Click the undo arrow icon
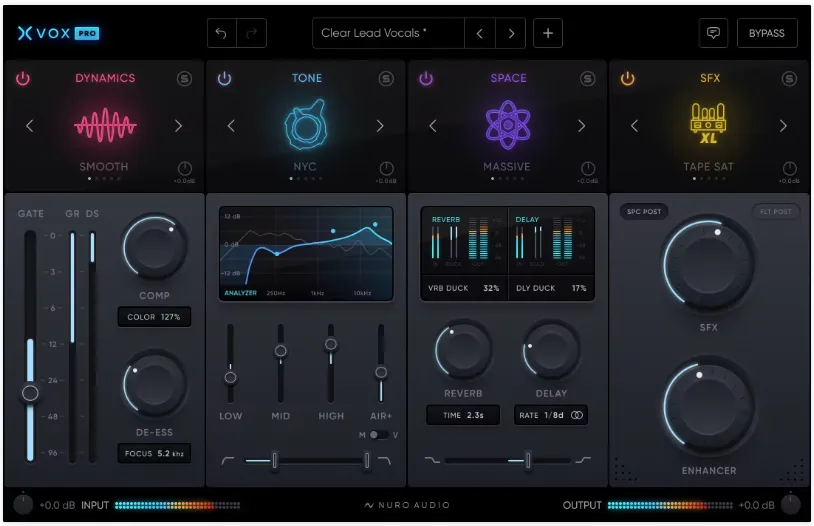Viewport: 814px width, 526px height. click(222, 33)
